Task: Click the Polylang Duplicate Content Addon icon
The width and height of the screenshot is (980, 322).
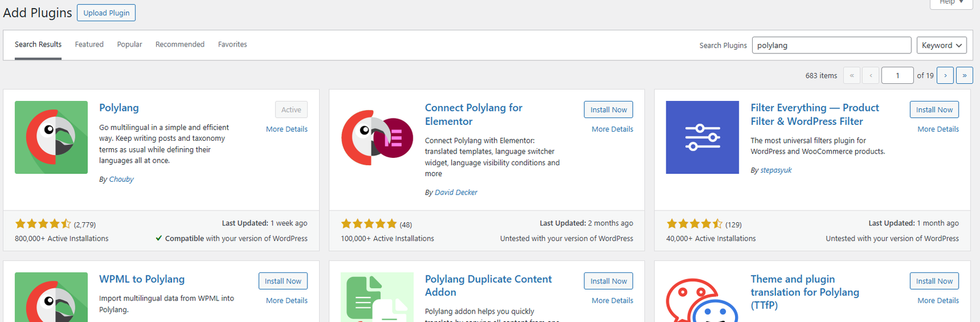Action: pyautogui.click(x=377, y=297)
